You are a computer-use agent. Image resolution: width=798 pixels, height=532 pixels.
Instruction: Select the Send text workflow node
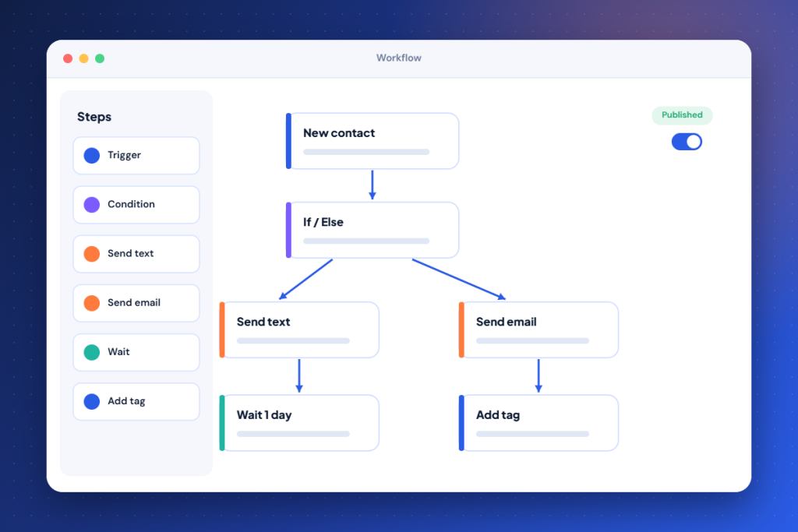pyautogui.click(x=299, y=329)
